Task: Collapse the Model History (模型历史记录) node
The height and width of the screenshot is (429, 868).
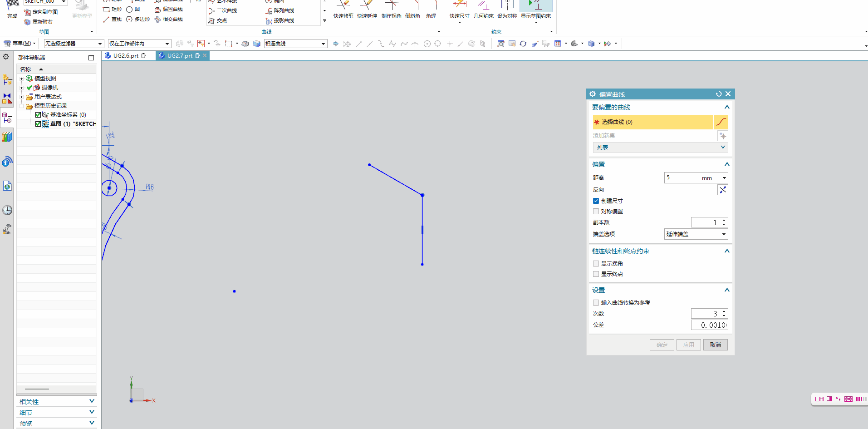Action: click(21, 106)
